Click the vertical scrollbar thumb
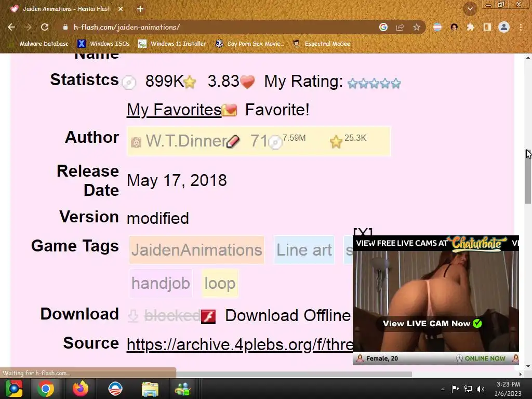 [528, 177]
